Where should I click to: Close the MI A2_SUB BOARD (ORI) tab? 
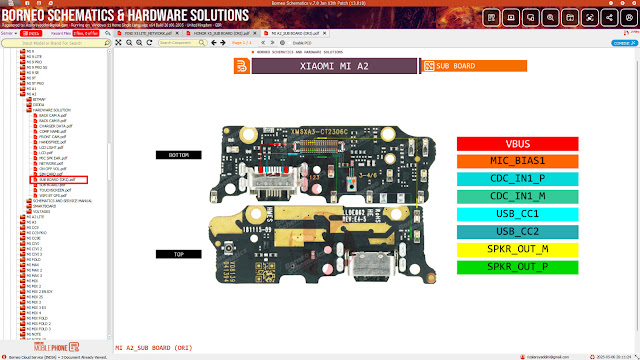[x=324, y=33]
